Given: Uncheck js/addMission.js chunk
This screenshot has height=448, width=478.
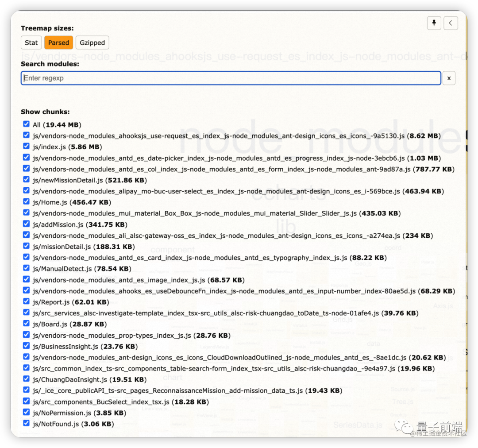Looking at the screenshot, I should coord(27,224).
